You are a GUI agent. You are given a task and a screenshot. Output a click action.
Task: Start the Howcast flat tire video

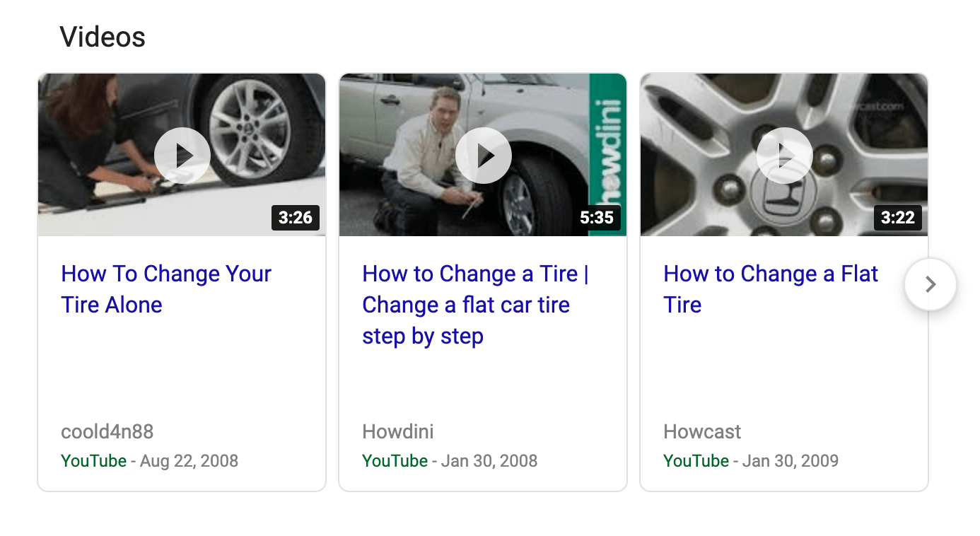(784, 156)
